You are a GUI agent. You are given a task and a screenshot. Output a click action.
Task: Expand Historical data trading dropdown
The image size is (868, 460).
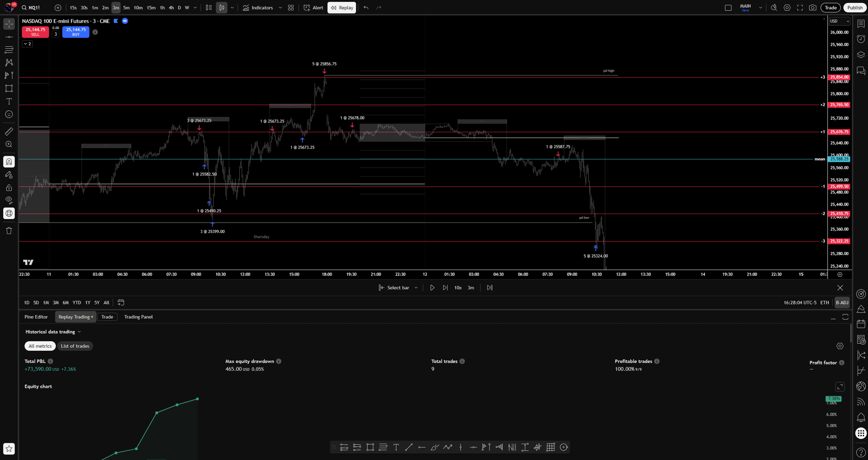click(53, 332)
